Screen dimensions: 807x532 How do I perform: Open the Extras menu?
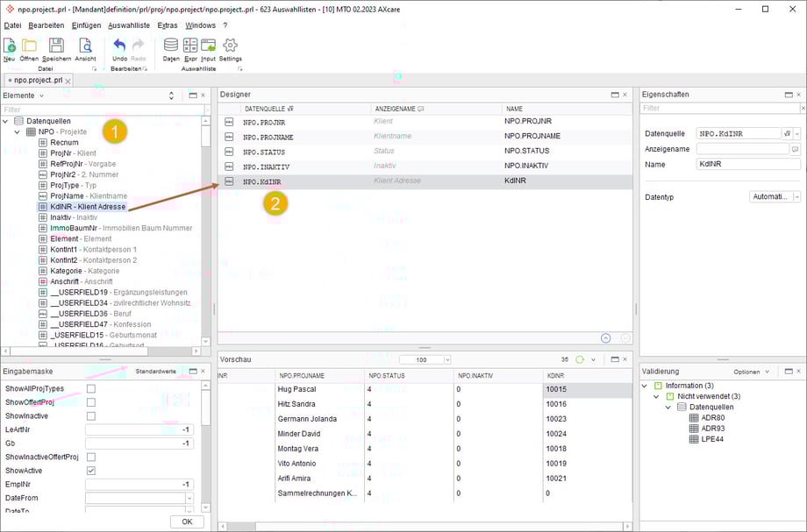pos(168,25)
